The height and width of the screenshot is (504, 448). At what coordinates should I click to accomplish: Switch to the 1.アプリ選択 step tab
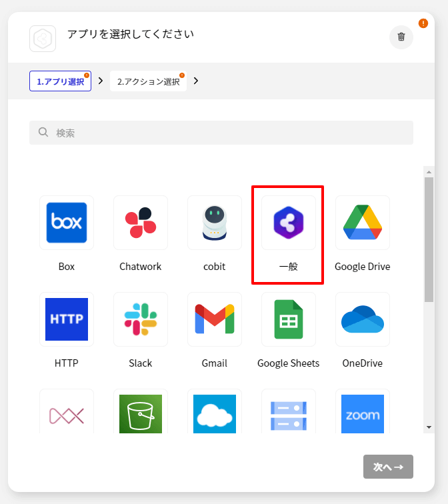click(x=60, y=81)
